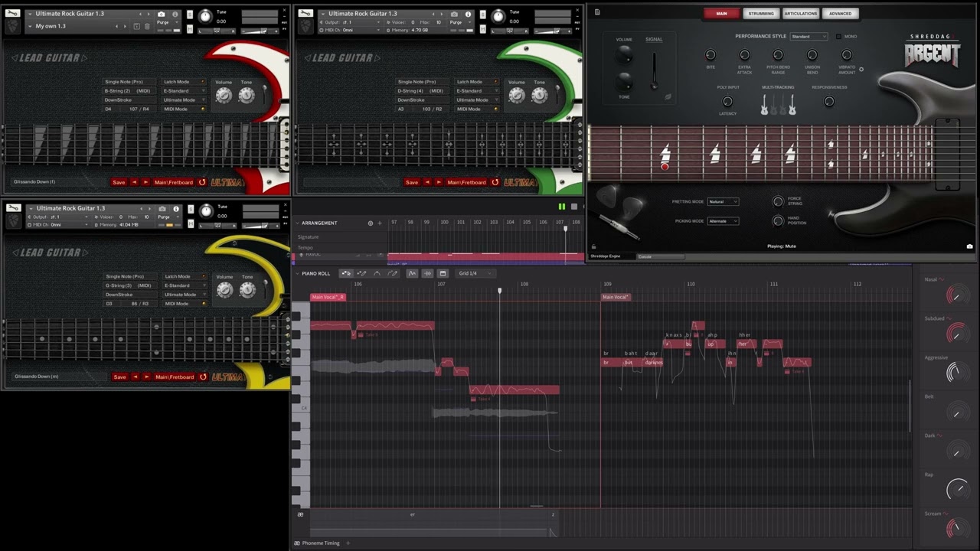Select the pointer tool in the Piano Roll toolbar
The width and height of the screenshot is (980, 551).
point(345,273)
